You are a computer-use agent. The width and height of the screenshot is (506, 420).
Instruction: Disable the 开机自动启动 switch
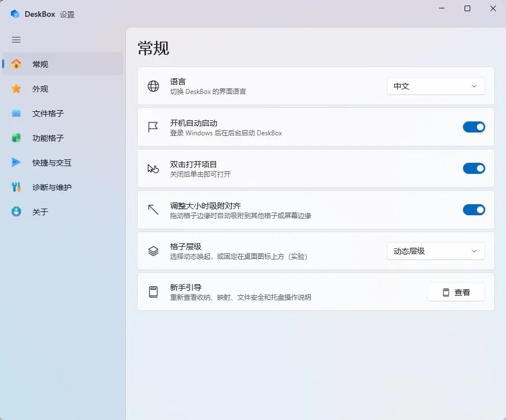click(474, 127)
